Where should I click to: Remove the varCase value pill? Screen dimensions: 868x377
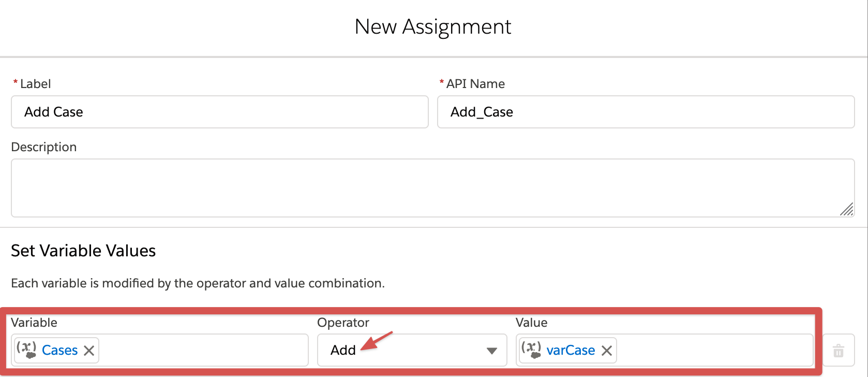(x=607, y=351)
